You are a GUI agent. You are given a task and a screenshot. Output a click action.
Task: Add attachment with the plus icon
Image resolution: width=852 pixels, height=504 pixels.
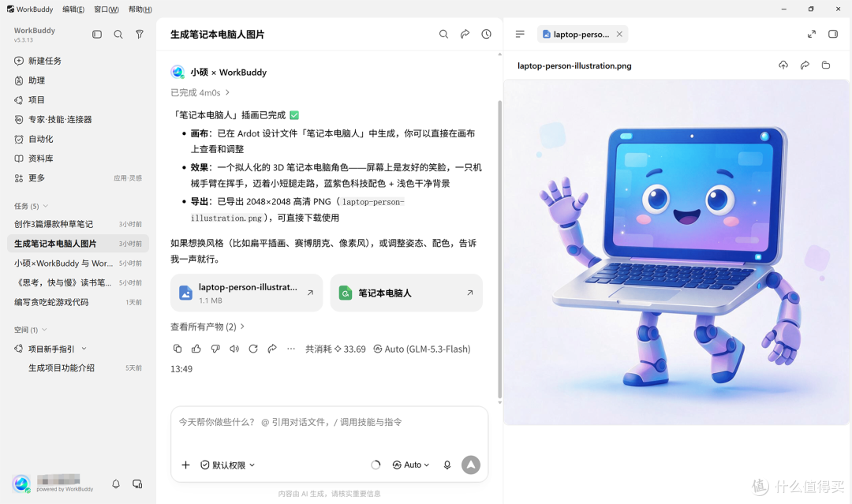pyautogui.click(x=186, y=465)
